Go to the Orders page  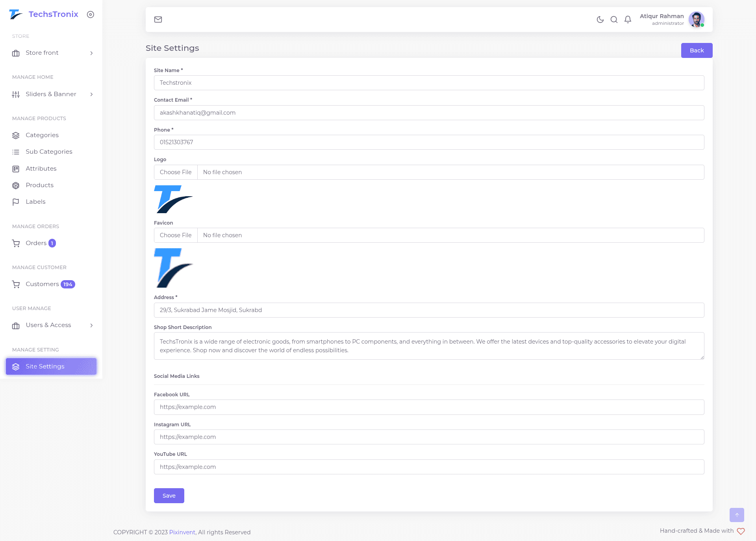36,243
